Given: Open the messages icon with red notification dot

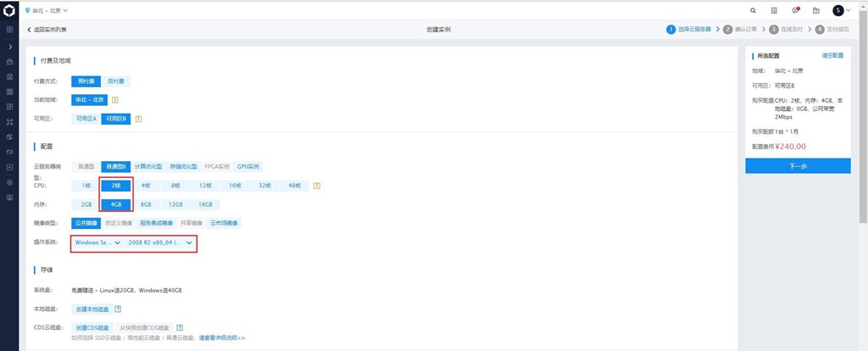Looking at the screenshot, I should click(795, 10).
